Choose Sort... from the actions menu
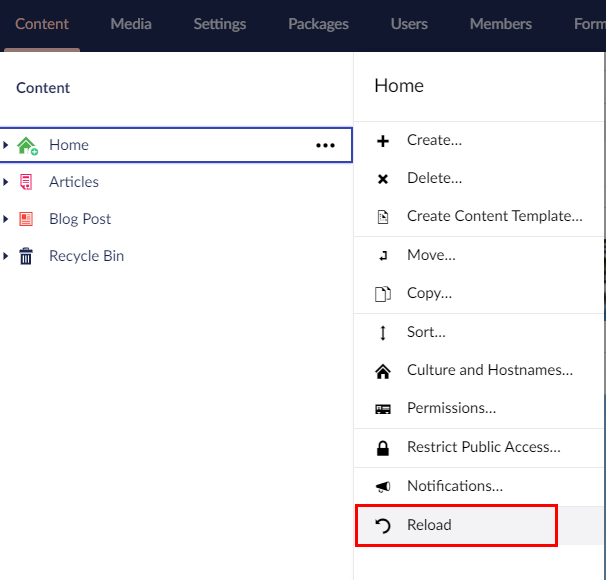Screen dimensions: 606x580 pos(426,332)
